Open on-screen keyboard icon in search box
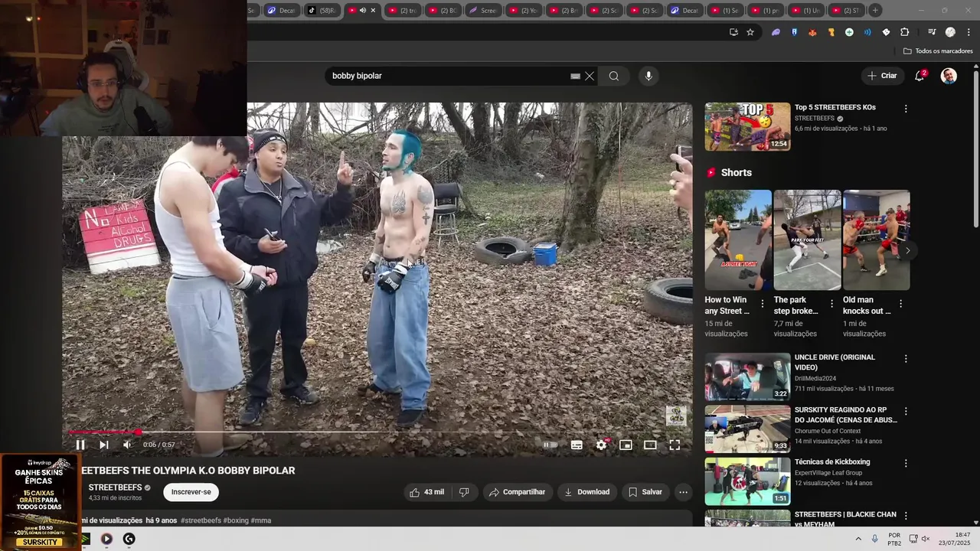980x551 pixels. (575, 76)
